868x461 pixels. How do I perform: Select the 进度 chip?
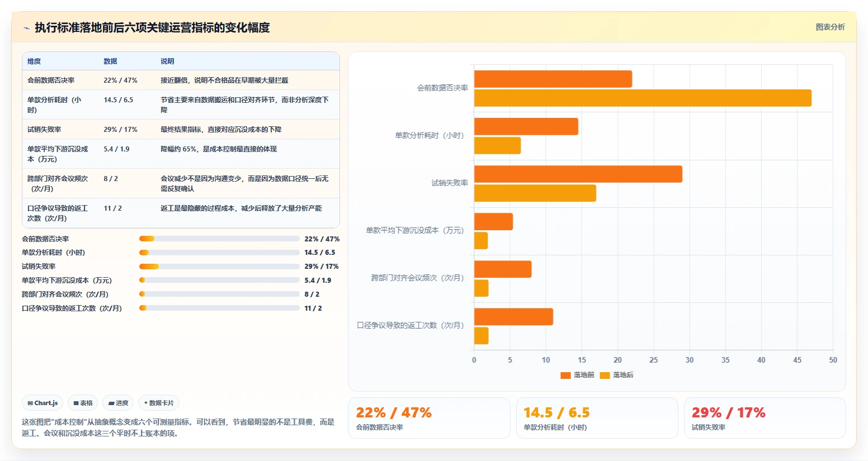pyautogui.click(x=118, y=403)
